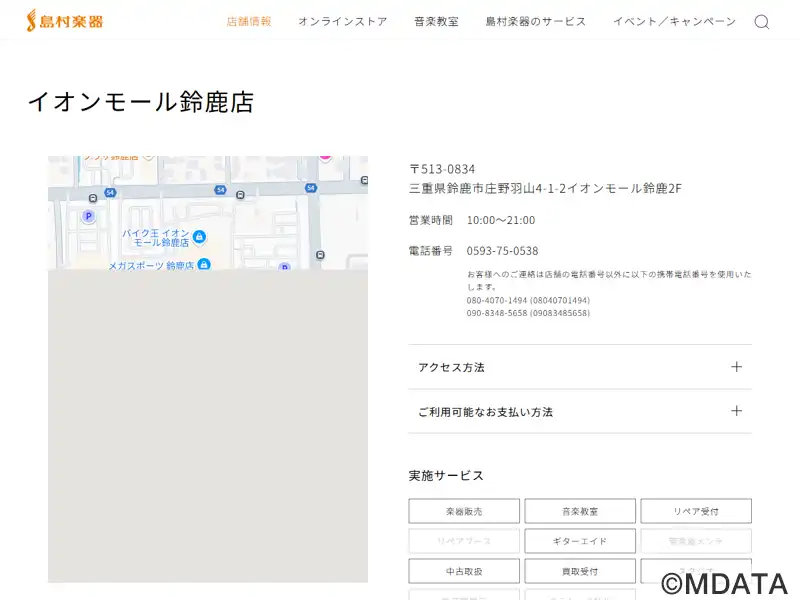Image resolution: width=800 pixels, height=600 pixels.
Task: Click the mobile number 080-4070-1494
Action: [x=496, y=301]
